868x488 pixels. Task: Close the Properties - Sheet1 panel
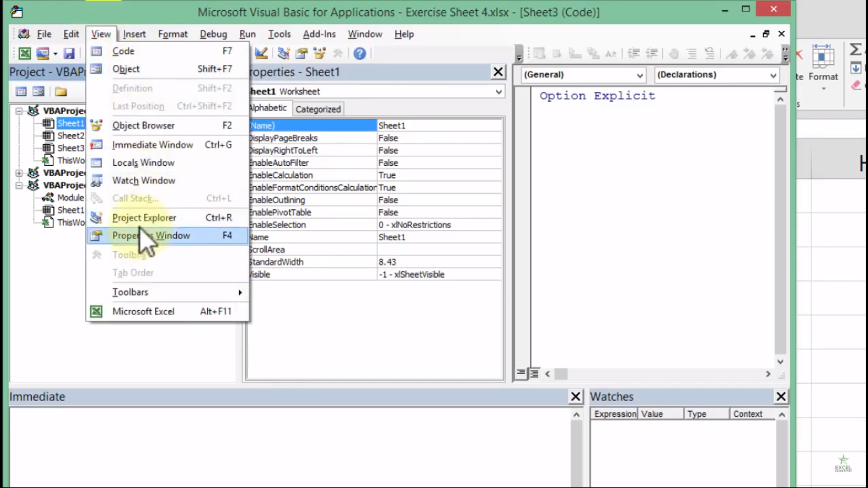click(499, 72)
